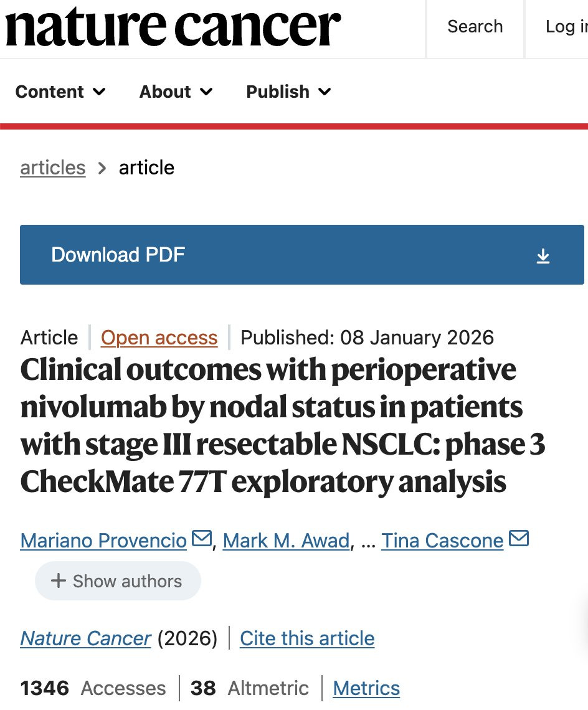Image resolution: width=588 pixels, height=710 pixels.
Task: Click envelope icon beside Tina Cascone
Action: click(519, 538)
